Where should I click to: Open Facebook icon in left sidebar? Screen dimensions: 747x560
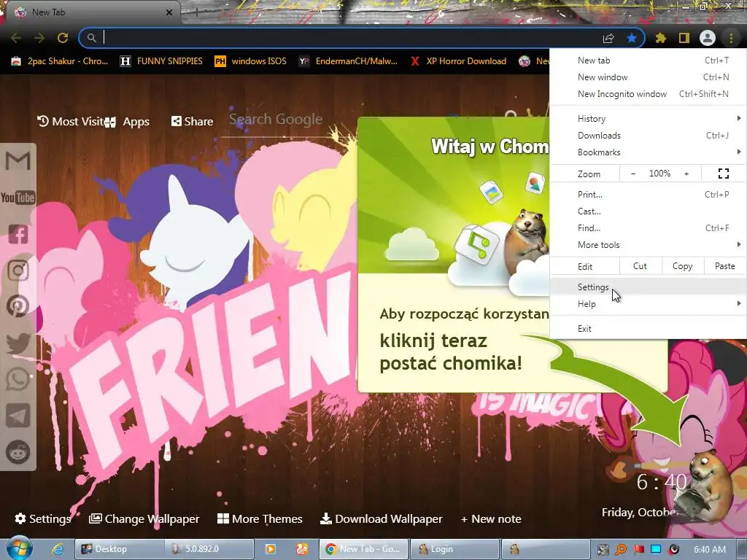click(18, 234)
